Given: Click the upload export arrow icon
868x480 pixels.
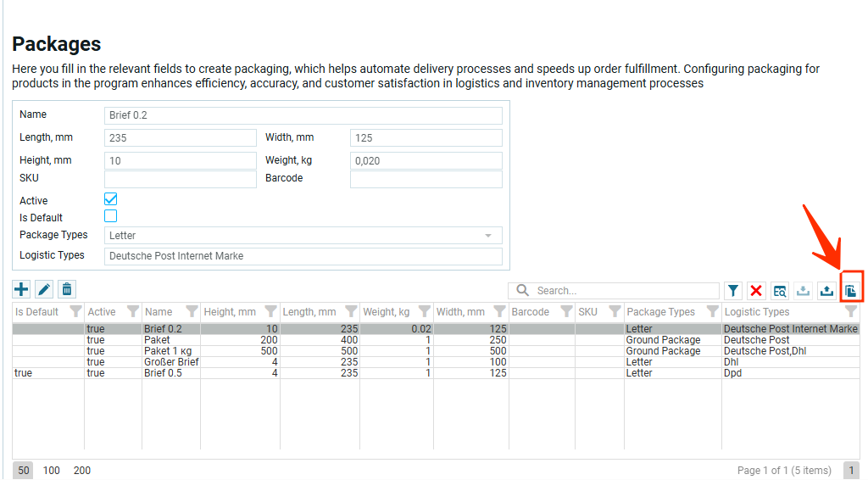Looking at the screenshot, I should [x=826, y=291].
